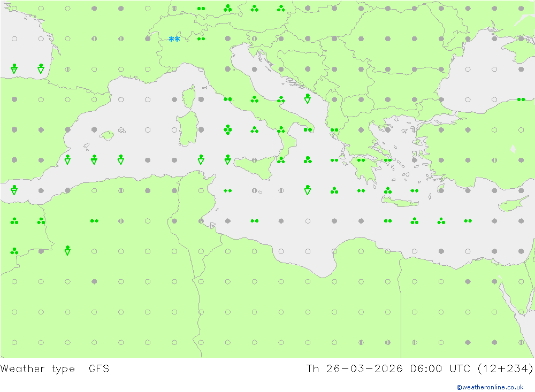Image resolution: width=535 pixels, height=392 pixels.
Task: Click the shower symbol in the southern Adriatic Sea
Action: tap(308, 99)
